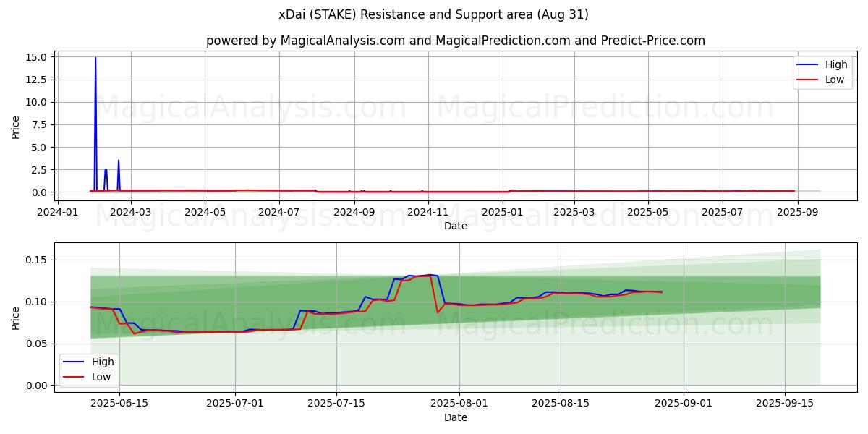Click the bottom chart y-axis label '0.10'
The height and width of the screenshot is (434, 868).
37,302
